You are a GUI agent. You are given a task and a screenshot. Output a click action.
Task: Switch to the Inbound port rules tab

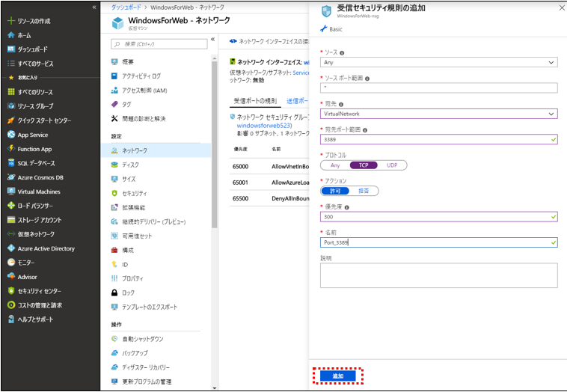click(255, 101)
